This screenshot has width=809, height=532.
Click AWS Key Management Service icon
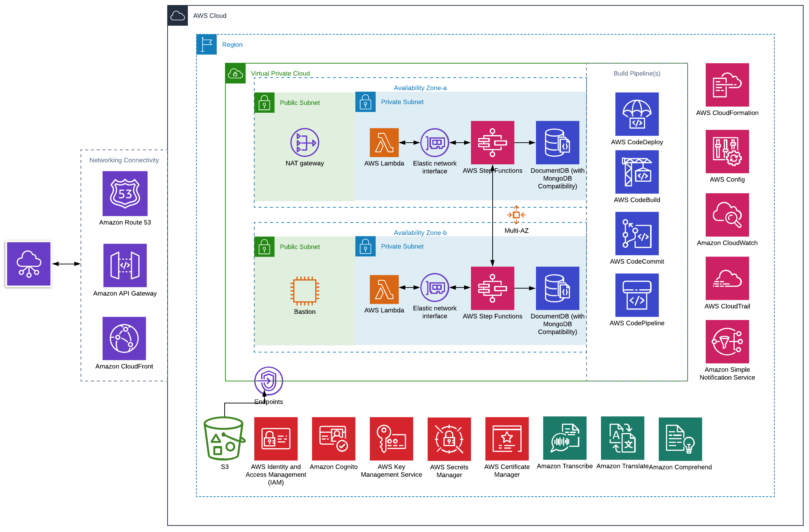pyautogui.click(x=391, y=439)
